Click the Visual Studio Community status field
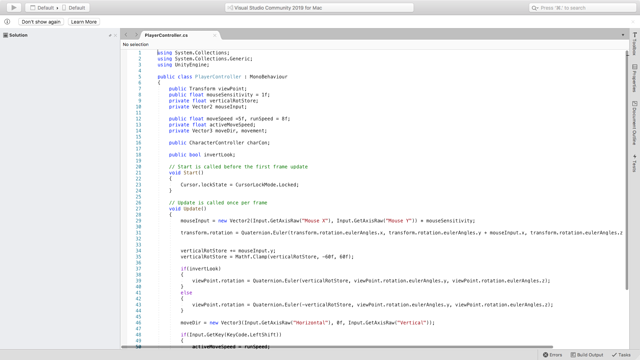This screenshot has height=360, width=640. click(319, 8)
